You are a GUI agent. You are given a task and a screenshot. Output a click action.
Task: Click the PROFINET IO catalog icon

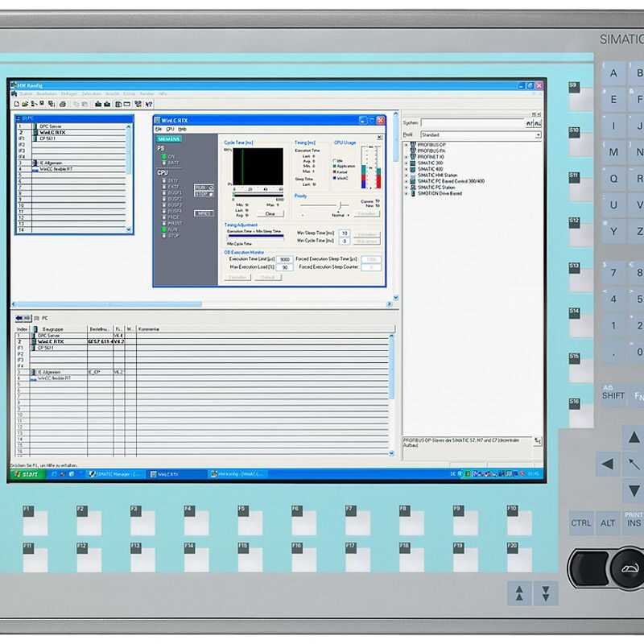[x=413, y=157]
